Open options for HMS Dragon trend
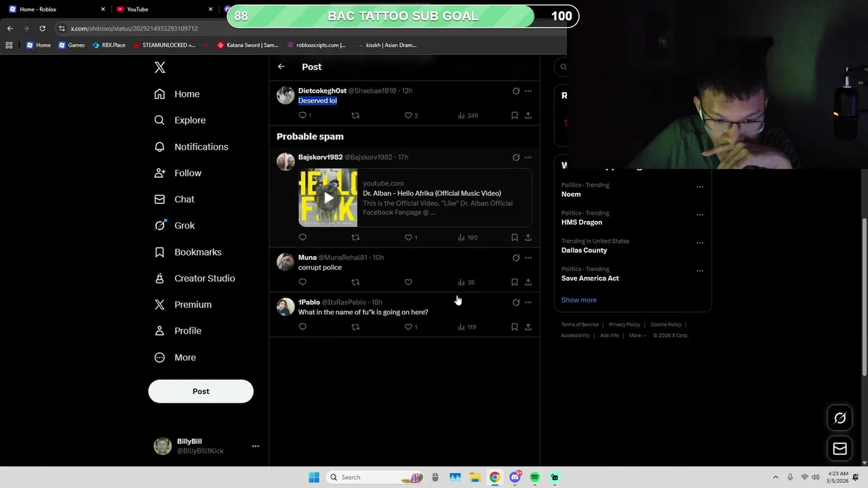 point(699,215)
